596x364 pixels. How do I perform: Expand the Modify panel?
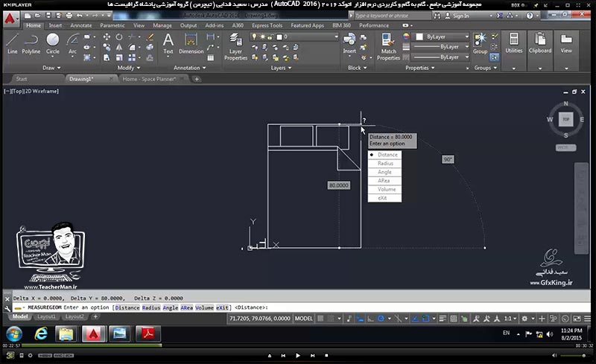(x=128, y=68)
